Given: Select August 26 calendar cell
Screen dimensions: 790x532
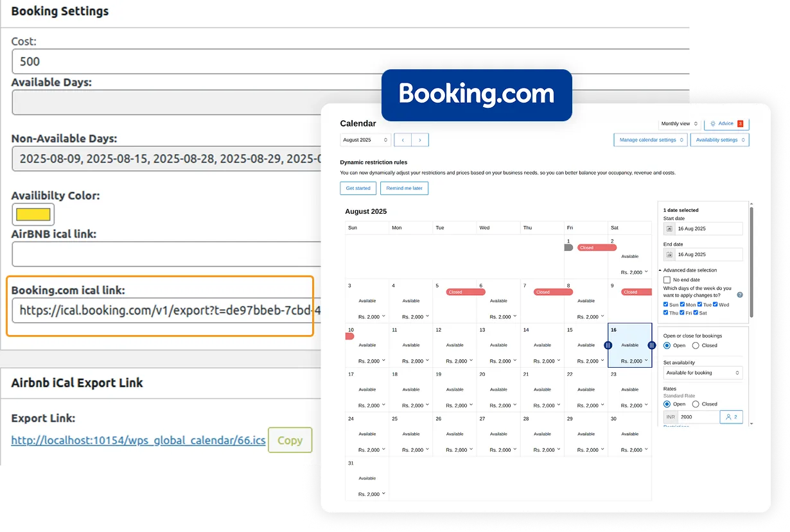Looking at the screenshot, I should pyautogui.click(x=455, y=434).
